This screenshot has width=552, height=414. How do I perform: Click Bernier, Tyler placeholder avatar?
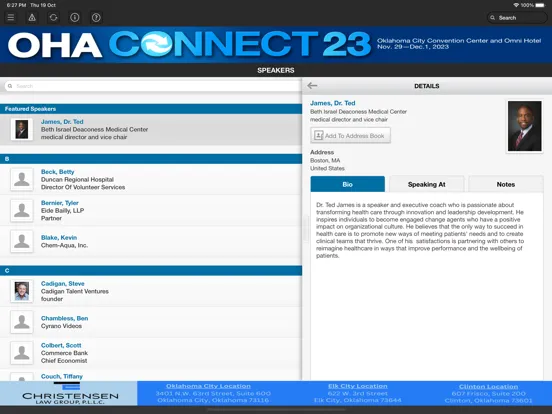pyautogui.click(x=22, y=211)
